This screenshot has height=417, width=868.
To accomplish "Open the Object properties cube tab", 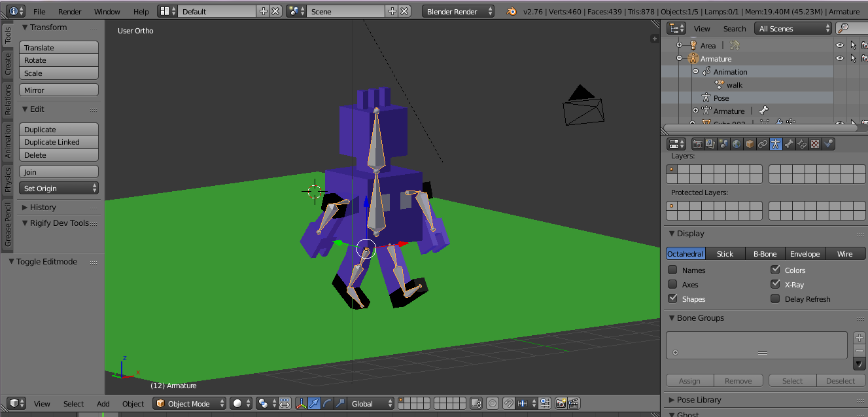I will [x=750, y=144].
